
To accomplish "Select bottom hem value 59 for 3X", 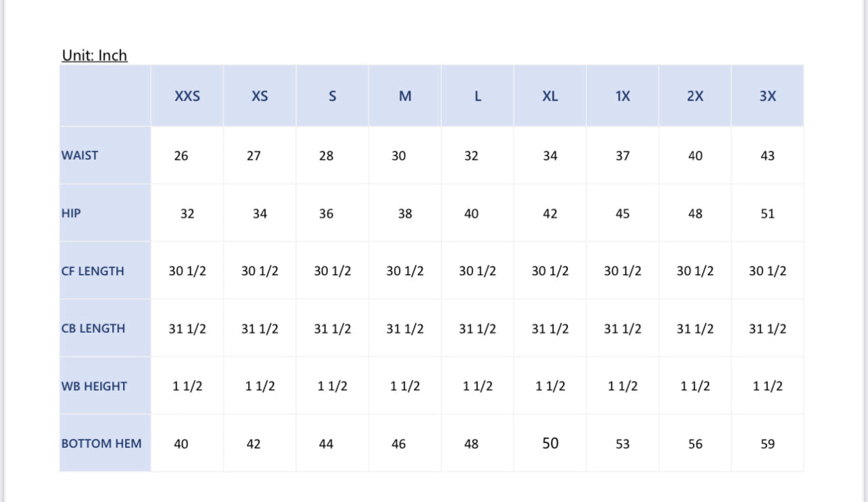I will (x=767, y=444).
